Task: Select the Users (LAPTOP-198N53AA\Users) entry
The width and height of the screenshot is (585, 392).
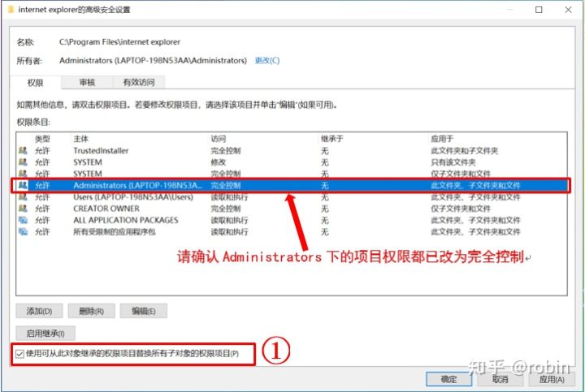Action: [x=292, y=196]
